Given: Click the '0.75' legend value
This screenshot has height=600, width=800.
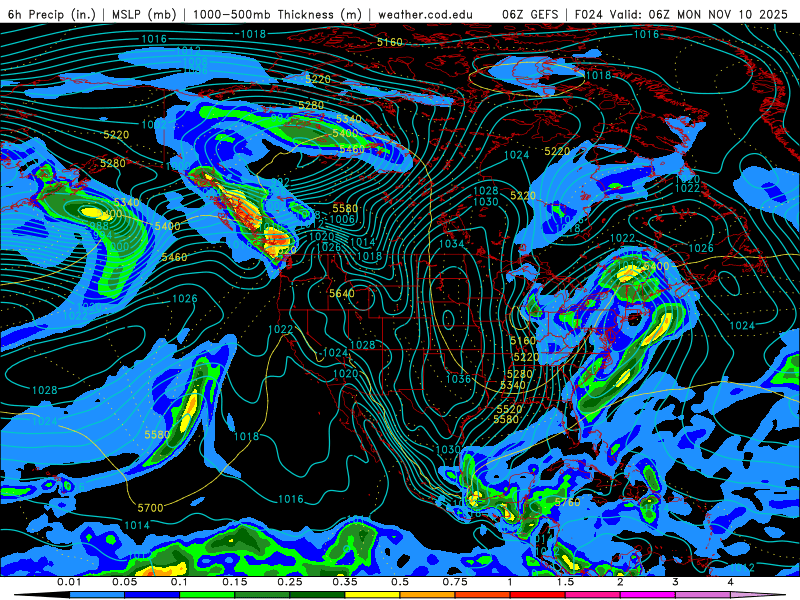Looking at the screenshot, I should pos(455,582).
